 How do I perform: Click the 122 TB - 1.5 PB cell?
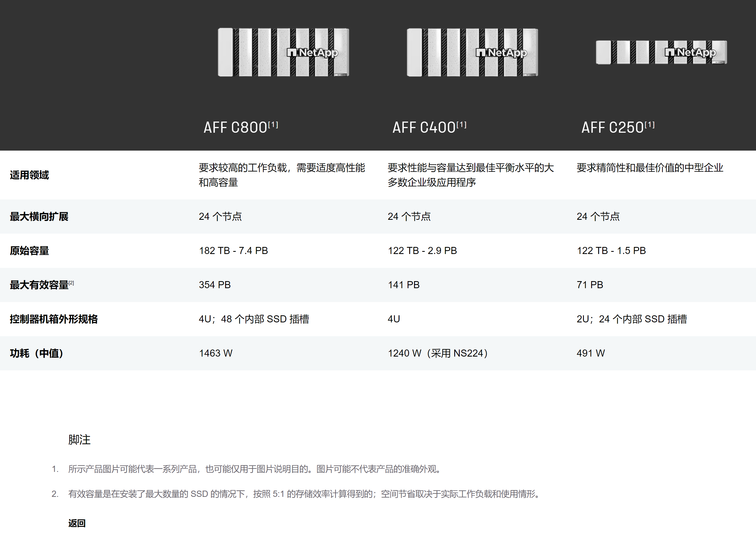tap(611, 250)
